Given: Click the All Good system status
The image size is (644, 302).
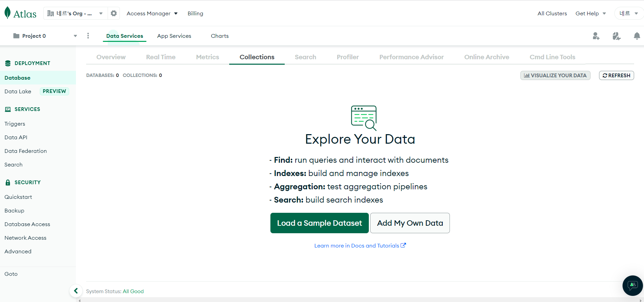Looking at the screenshot, I should 133,291.
